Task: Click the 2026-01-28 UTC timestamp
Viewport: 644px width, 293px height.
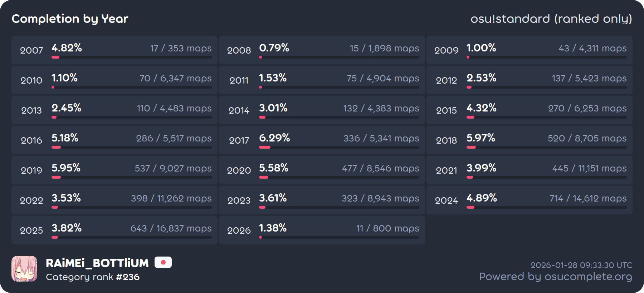Action: [581, 265]
